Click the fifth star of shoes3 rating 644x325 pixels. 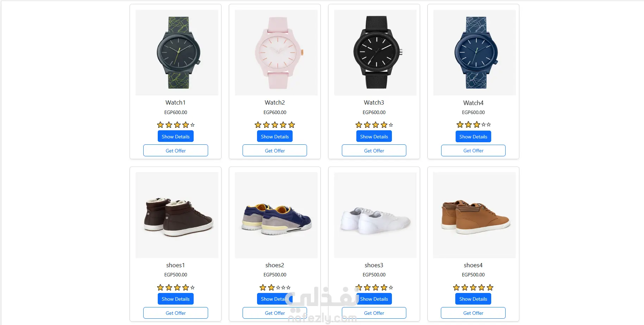391,288
